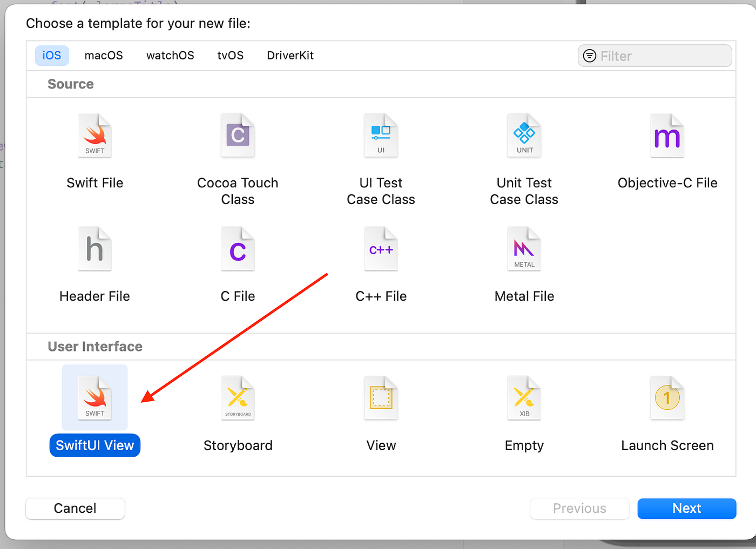Switch to the watchOS tab
The width and height of the screenshot is (756, 549).
click(170, 55)
